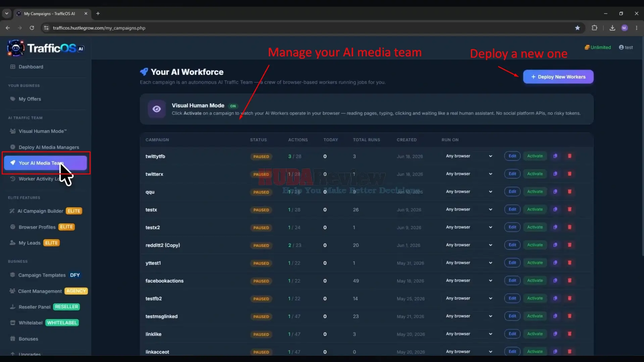This screenshot has width=644, height=362.
Task: Click the PAUSED status of testx2
Action: click(x=261, y=228)
